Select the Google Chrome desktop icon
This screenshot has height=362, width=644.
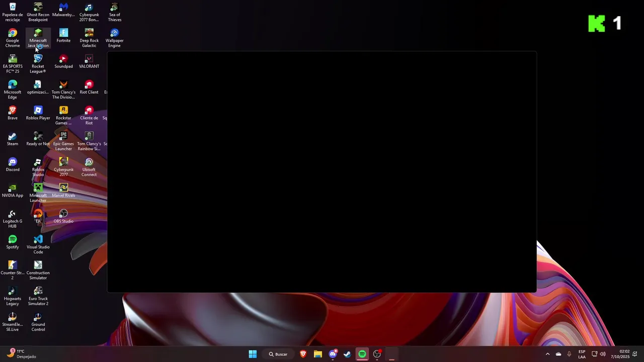[x=13, y=38]
